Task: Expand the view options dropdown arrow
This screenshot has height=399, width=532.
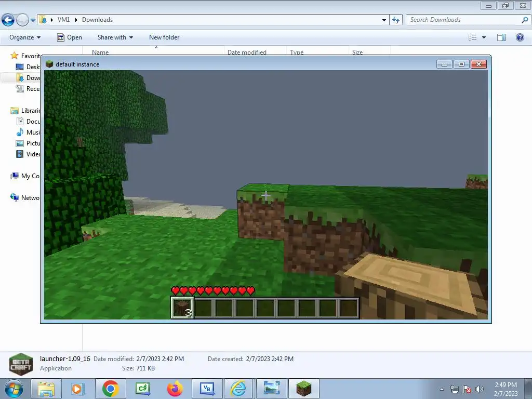Action: [x=484, y=37]
